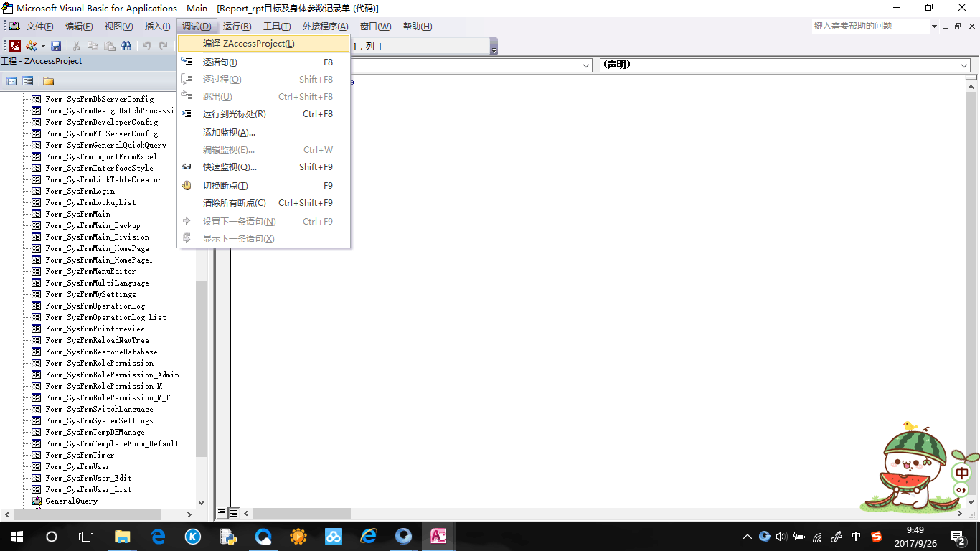Select Form_SysFrmSystemSettings tree item
Image resolution: width=980 pixels, height=551 pixels.
point(99,420)
